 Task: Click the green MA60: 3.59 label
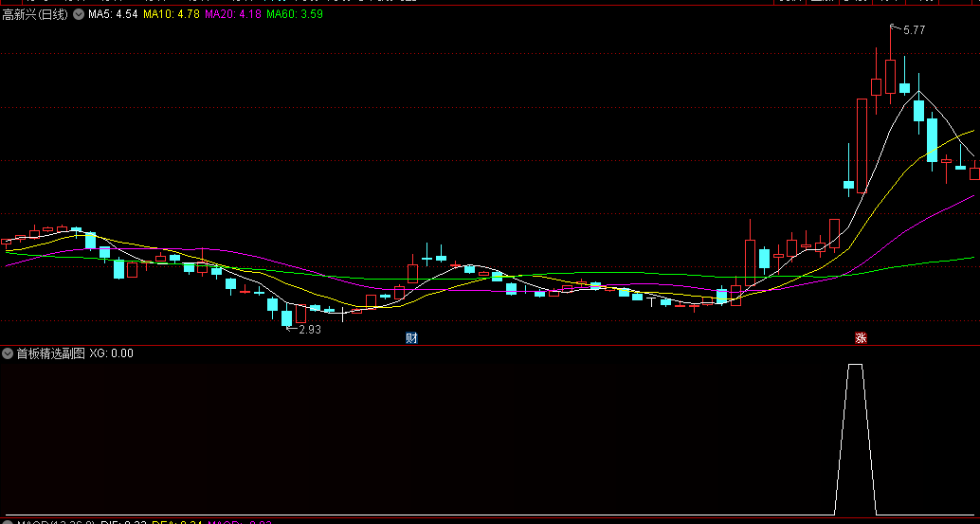pos(295,14)
